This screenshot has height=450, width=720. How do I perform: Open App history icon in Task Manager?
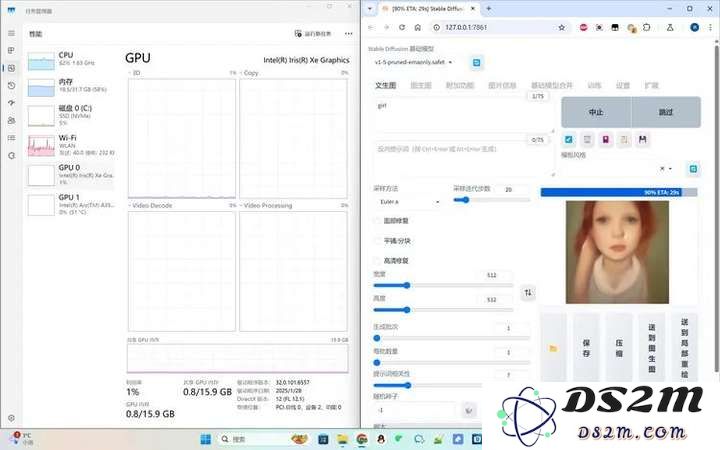[x=11, y=85]
